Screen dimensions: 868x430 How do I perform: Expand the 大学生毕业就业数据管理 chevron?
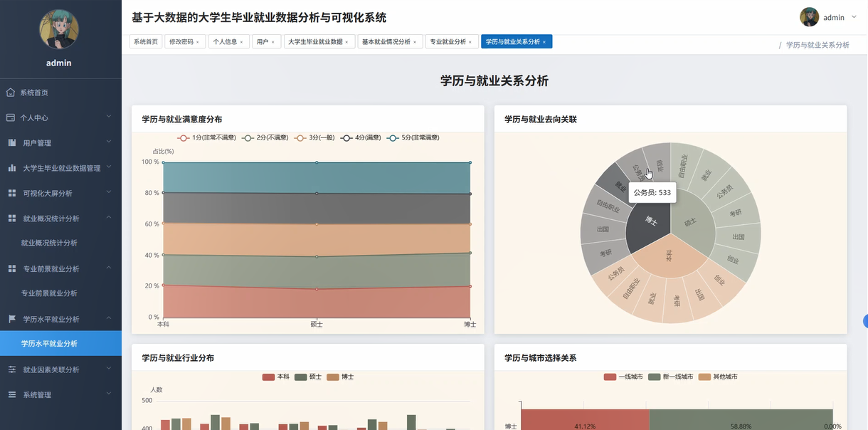point(109,167)
